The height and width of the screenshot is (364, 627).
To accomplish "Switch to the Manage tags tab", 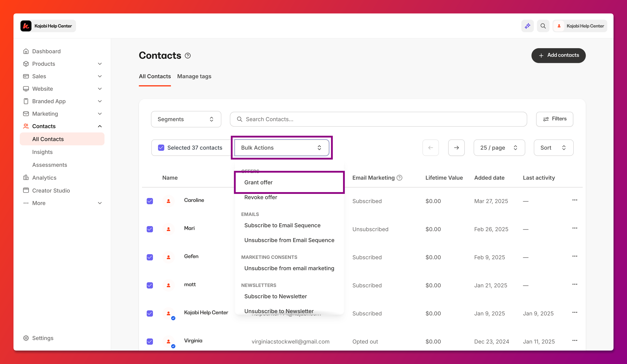I will 194,76.
